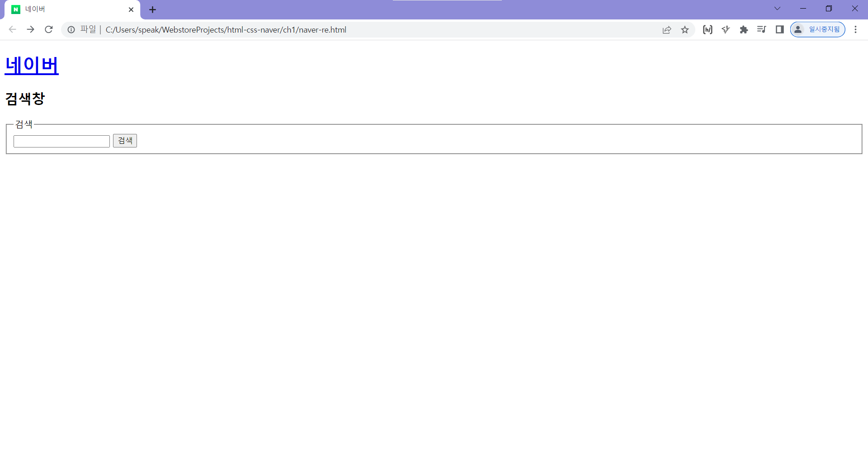Close the 네이버 browser tab
868x461 pixels.
(131, 10)
